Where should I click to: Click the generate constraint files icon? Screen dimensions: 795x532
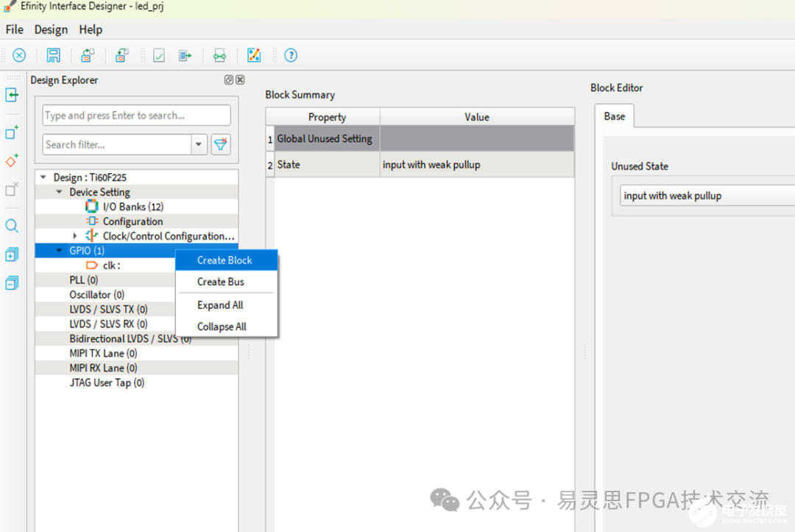click(x=185, y=55)
